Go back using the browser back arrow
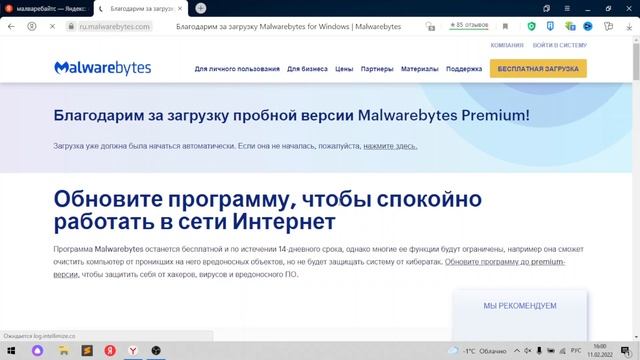This screenshot has height=360, width=640. pyautogui.click(x=11, y=27)
